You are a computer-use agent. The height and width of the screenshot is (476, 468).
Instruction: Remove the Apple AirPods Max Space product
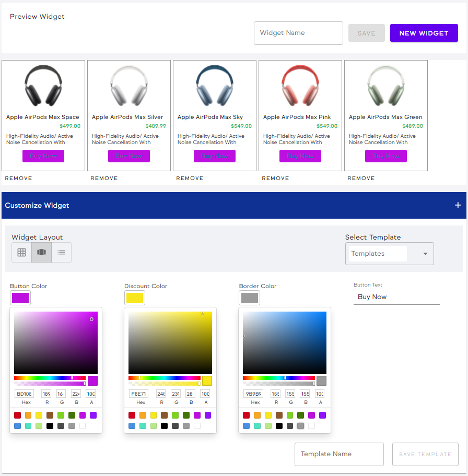19,178
